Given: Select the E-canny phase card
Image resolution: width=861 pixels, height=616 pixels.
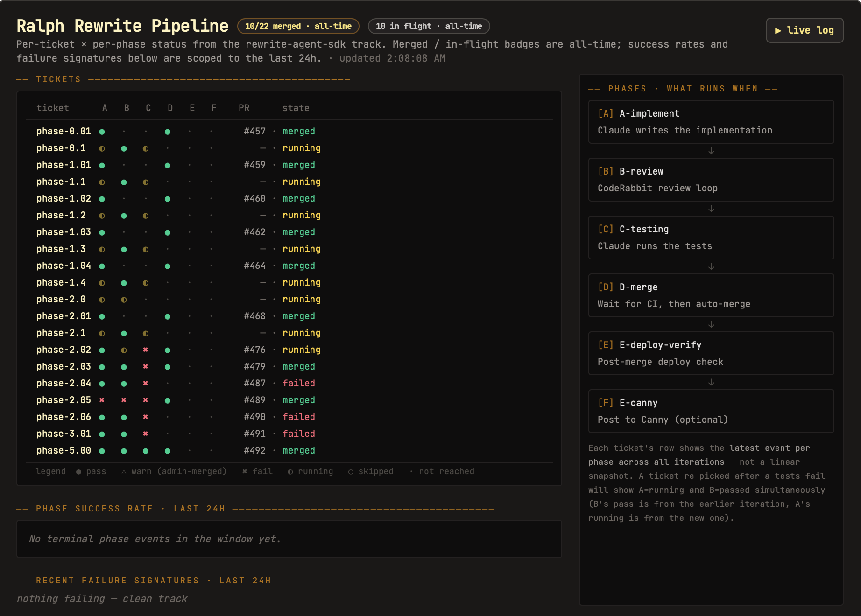Looking at the screenshot, I should pos(711,411).
